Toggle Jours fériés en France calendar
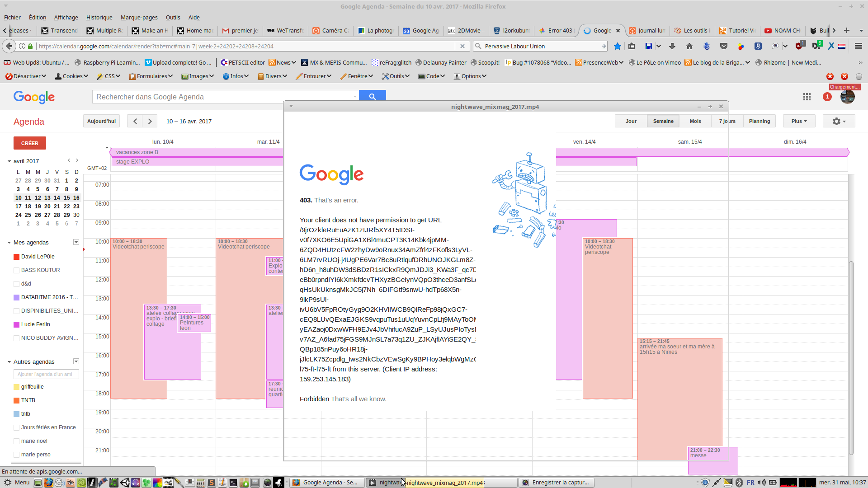 pyautogui.click(x=17, y=427)
